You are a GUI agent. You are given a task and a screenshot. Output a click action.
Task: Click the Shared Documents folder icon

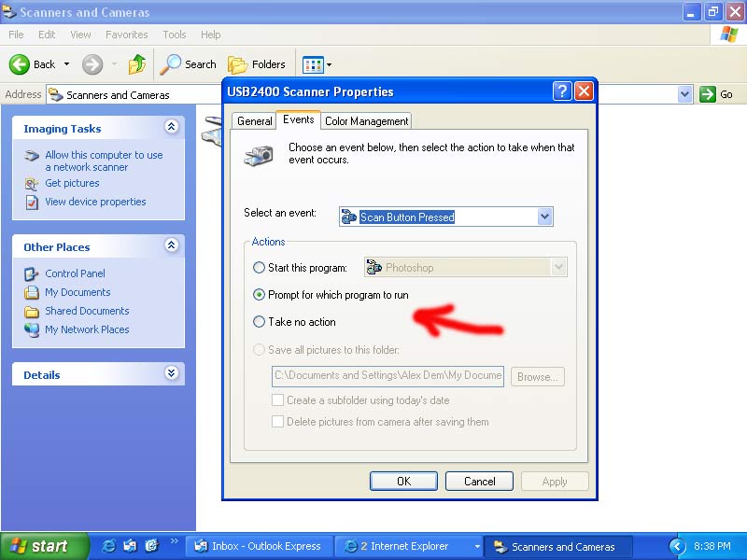point(32,312)
